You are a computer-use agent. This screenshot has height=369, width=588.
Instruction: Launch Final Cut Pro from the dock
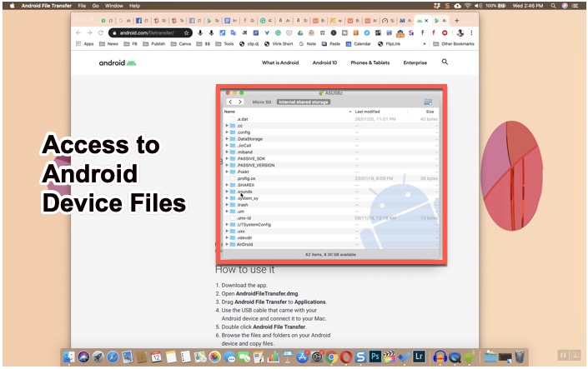389,357
